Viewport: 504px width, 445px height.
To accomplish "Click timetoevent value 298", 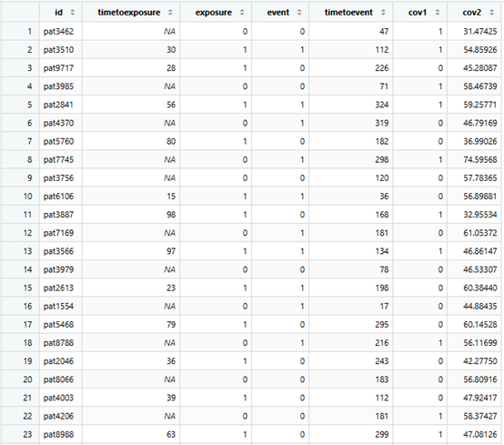I will (381, 160).
